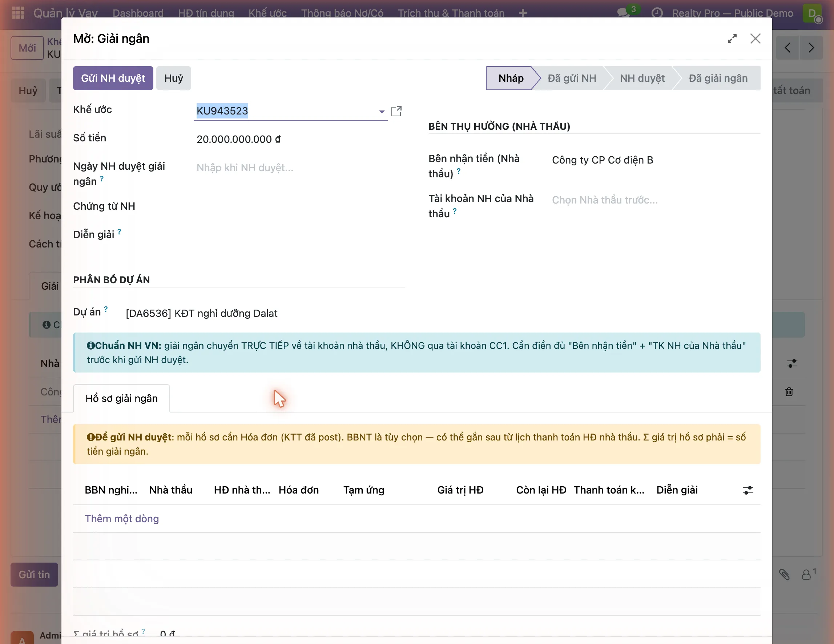
Task: Open the Khế ước top menu
Action: [x=267, y=13]
